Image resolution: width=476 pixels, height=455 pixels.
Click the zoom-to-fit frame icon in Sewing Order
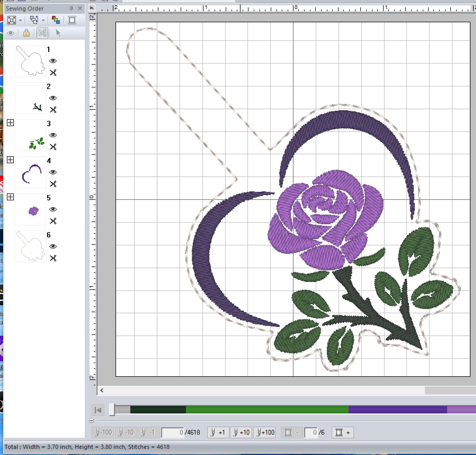tap(12, 20)
